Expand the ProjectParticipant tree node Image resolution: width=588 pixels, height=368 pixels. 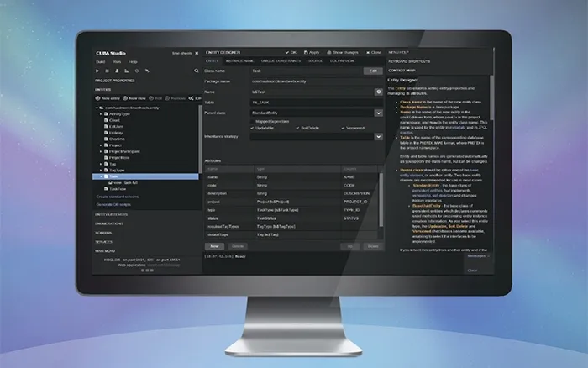pyautogui.click(x=101, y=151)
